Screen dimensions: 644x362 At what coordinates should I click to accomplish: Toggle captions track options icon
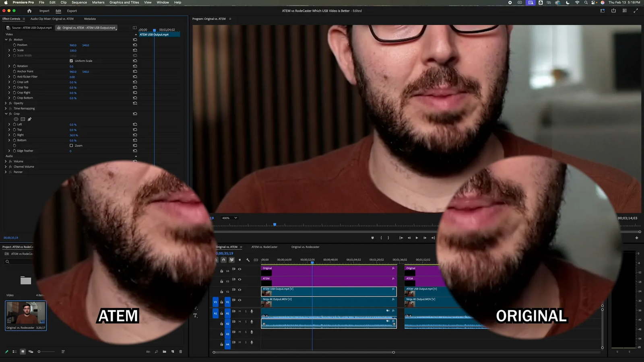[256, 260]
